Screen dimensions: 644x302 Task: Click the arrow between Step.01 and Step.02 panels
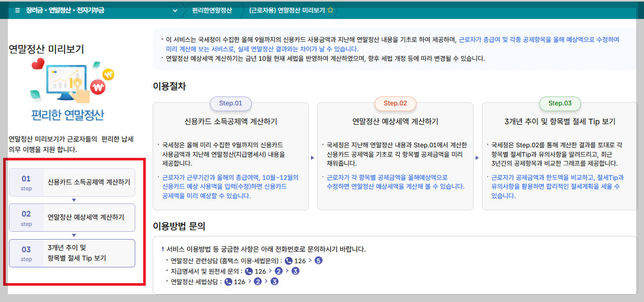tap(314, 157)
